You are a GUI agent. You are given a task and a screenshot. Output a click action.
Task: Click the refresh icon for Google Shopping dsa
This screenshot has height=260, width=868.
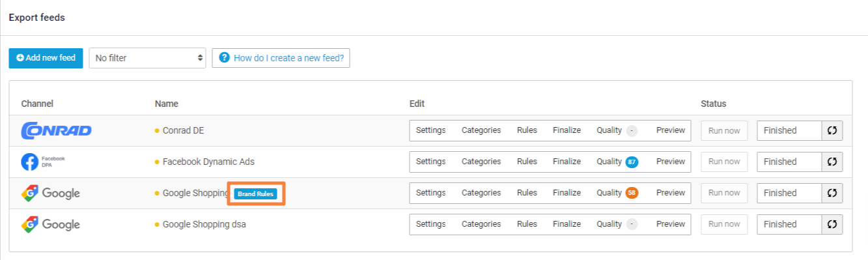pyautogui.click(x=832, y=224)
